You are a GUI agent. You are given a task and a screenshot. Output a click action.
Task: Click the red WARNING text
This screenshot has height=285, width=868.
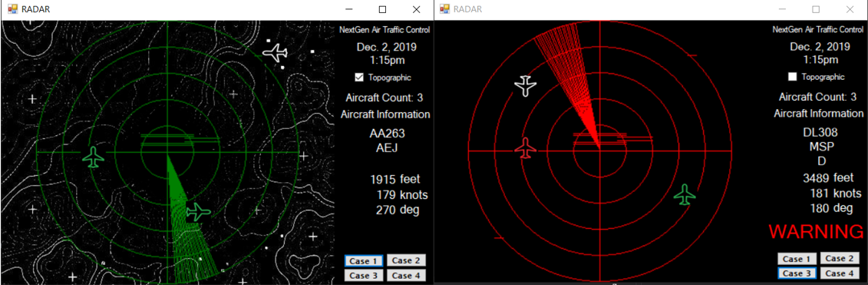click(817, 232)
